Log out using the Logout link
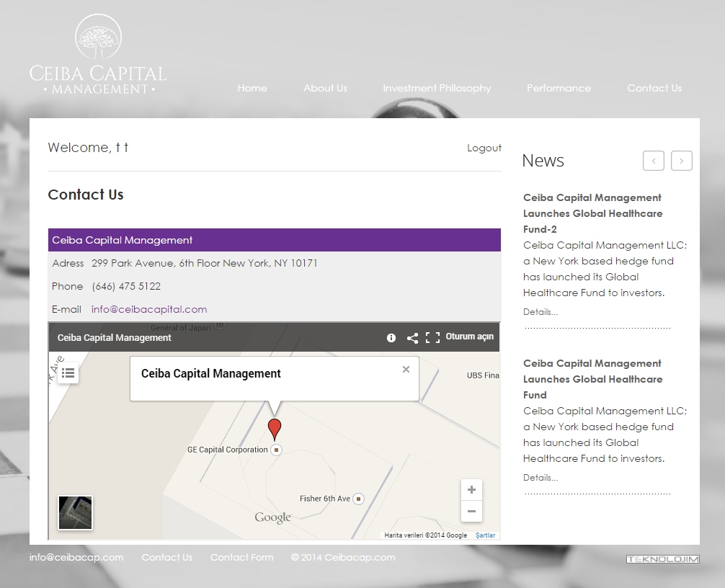Screen dimensions: 725x588 point(484,148)
